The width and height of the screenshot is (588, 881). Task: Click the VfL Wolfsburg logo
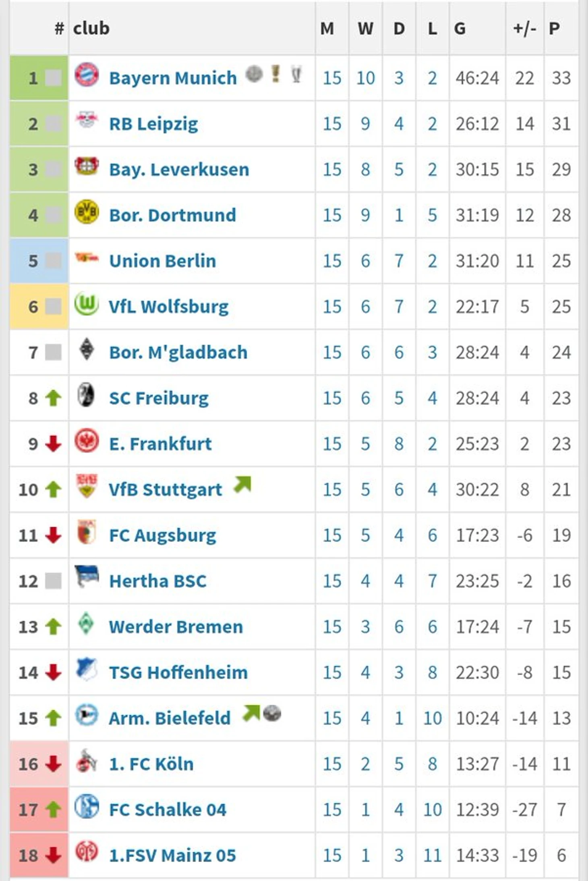(87, 303)
